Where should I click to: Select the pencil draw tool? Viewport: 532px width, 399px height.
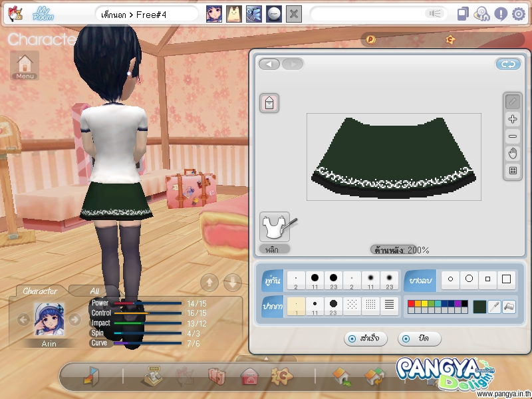tap(512, 102)
